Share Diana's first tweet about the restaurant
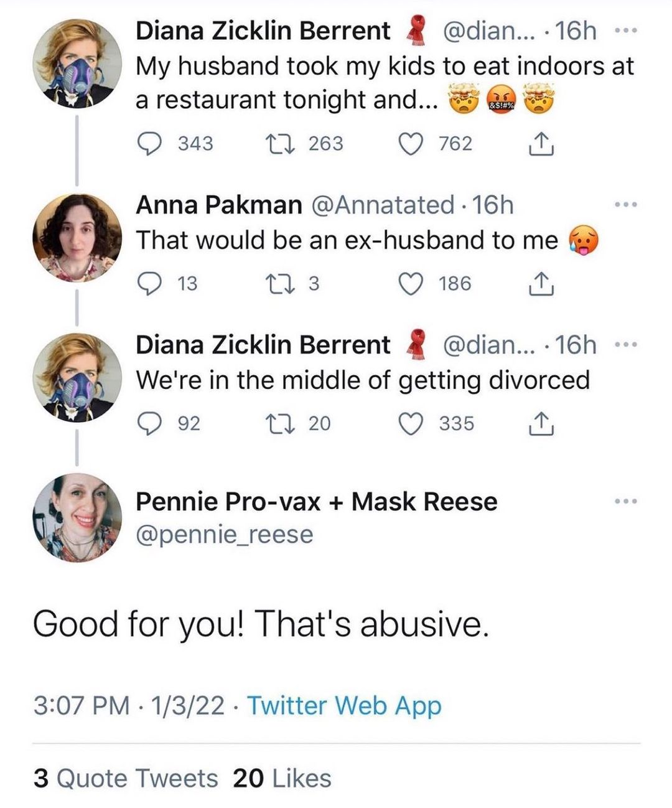 540,144
